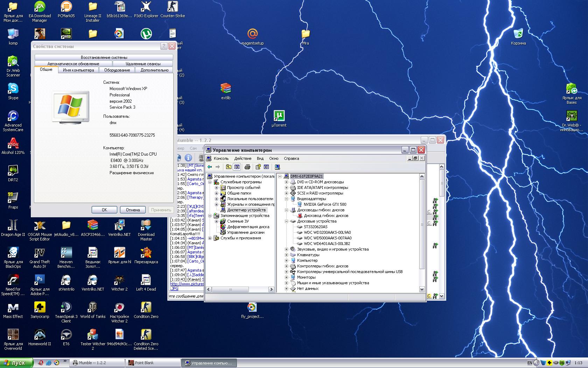Switch to Point Blank via taskbar button
The height and width of the screenshot is (368, 588).
[153, 363]
